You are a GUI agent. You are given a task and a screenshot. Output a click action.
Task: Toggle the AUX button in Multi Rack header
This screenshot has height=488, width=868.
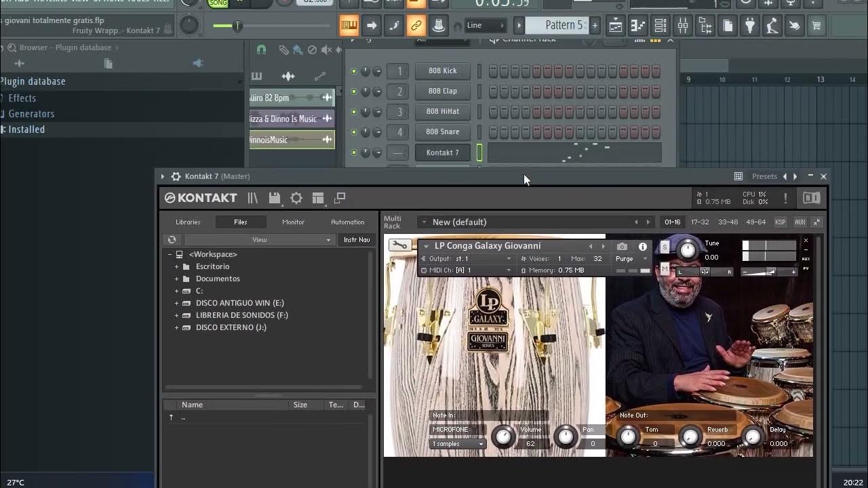click(800, 222)
